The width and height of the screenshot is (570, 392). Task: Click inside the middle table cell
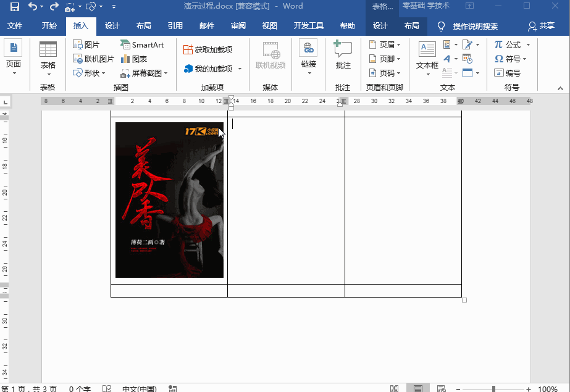[x=286, y=201]
